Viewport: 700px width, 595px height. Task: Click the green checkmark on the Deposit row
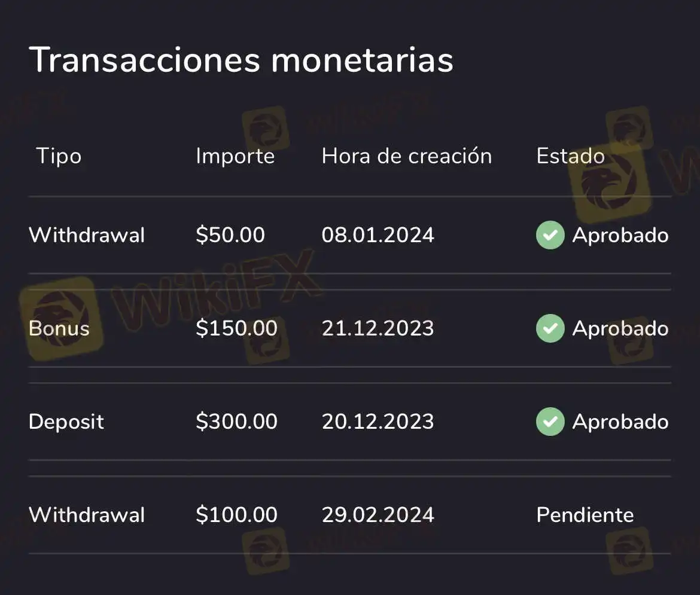tap(550, 422)
